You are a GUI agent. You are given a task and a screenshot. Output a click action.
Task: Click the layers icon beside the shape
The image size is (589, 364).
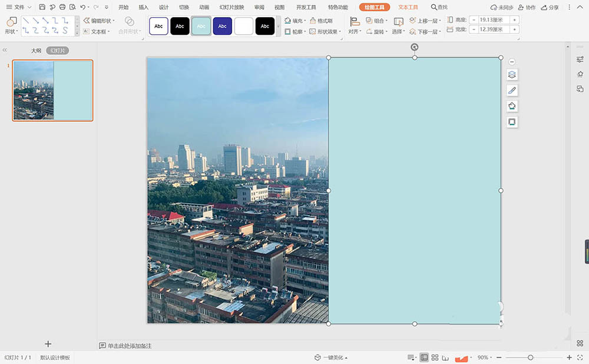512,75
